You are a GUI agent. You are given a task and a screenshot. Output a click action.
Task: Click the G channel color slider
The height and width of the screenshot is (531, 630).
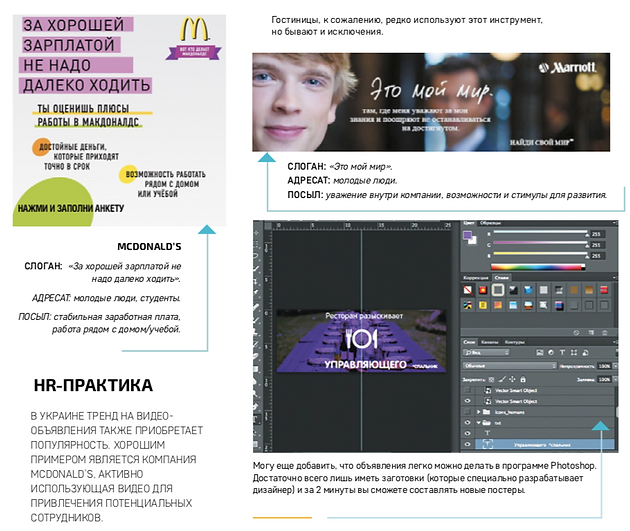pyautogui.click(x=540, y=242)
